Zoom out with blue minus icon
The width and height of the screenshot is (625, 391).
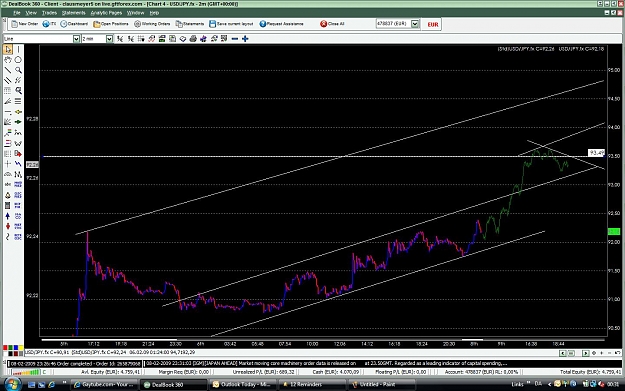pyautogui.click(x=235, y=39)
